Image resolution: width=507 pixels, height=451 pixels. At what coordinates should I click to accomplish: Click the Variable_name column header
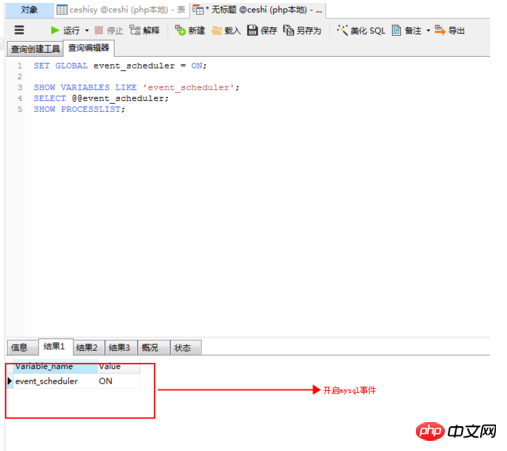tap(55, 367)
